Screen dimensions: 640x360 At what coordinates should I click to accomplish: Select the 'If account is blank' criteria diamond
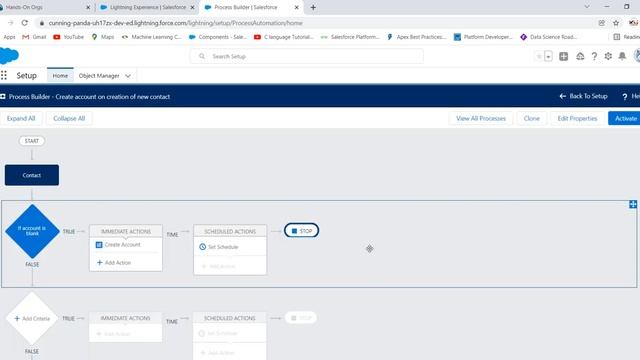(x=32, y=231)
